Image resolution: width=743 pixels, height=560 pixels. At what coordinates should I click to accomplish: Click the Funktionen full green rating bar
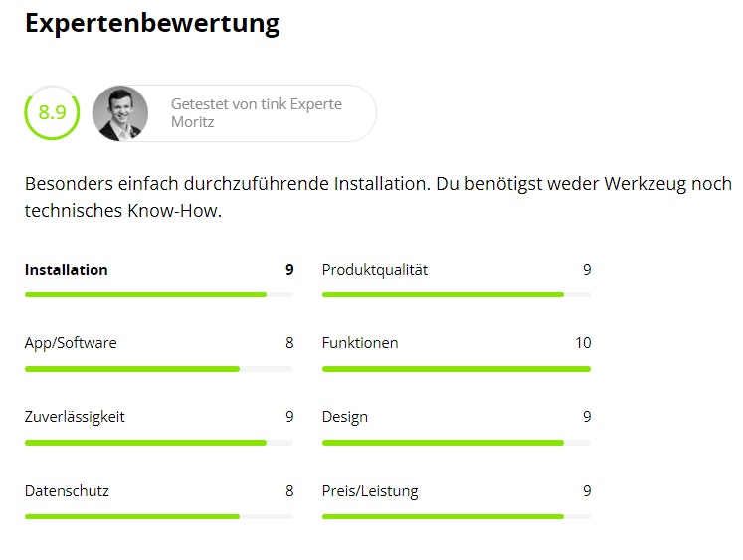[x=456, y=369]
